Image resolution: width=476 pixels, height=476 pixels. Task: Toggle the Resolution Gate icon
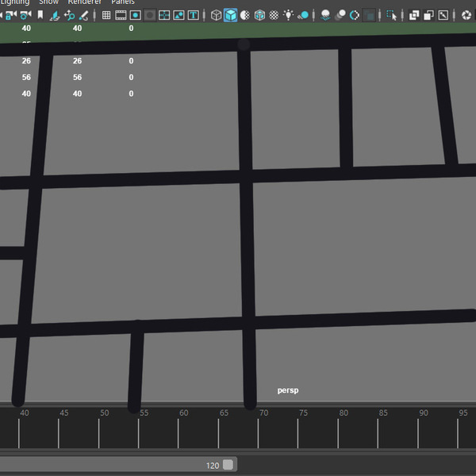136,15
